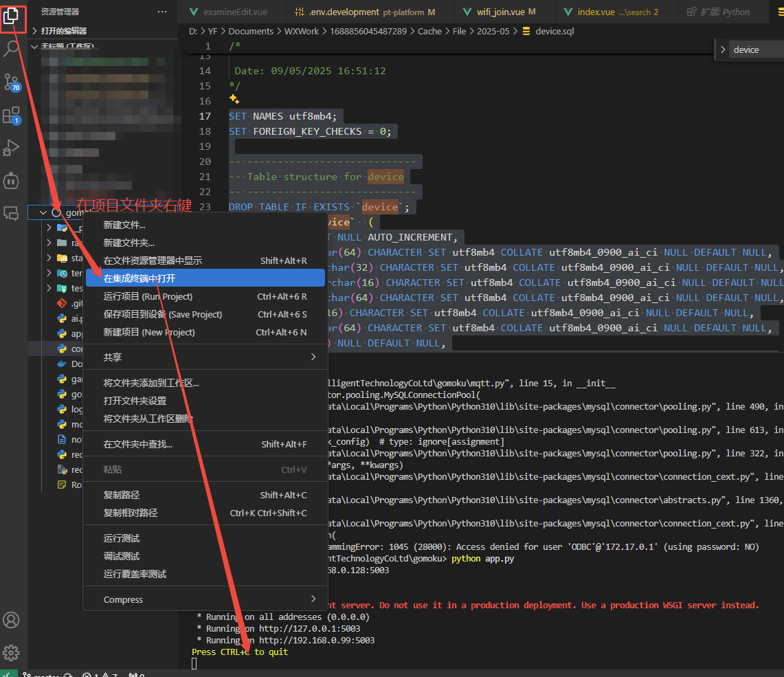This screenshot has width=784, height=677.
Task: Switch to the wifi_join.vue tab
Action: (504, 12)
